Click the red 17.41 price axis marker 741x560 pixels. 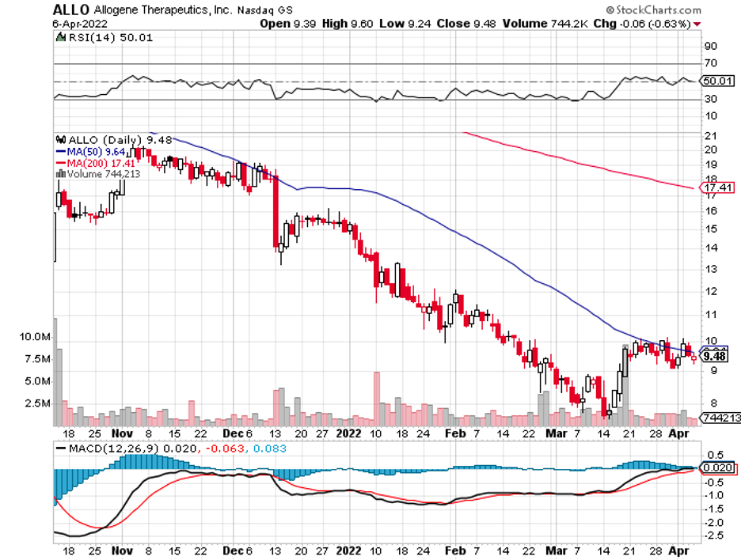pyautogui.click(x=717, y=187)
